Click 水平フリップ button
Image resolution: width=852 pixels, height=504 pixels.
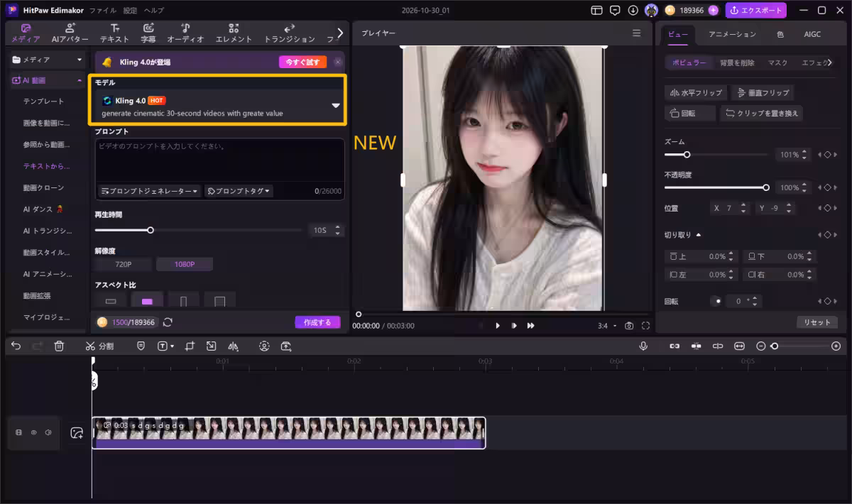[x=696, y=93]
